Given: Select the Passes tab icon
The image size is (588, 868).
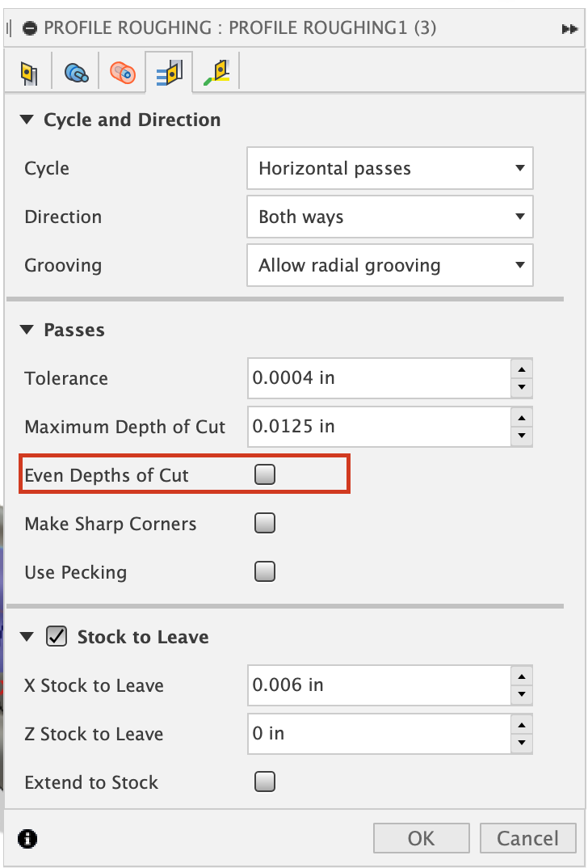Looking at the screenshot, I should coord(169,70).
